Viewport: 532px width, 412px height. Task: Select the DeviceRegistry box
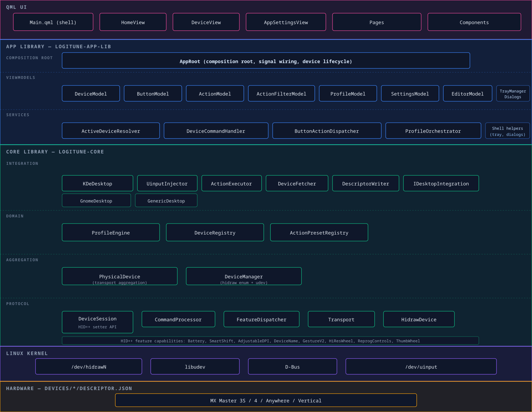215,233
